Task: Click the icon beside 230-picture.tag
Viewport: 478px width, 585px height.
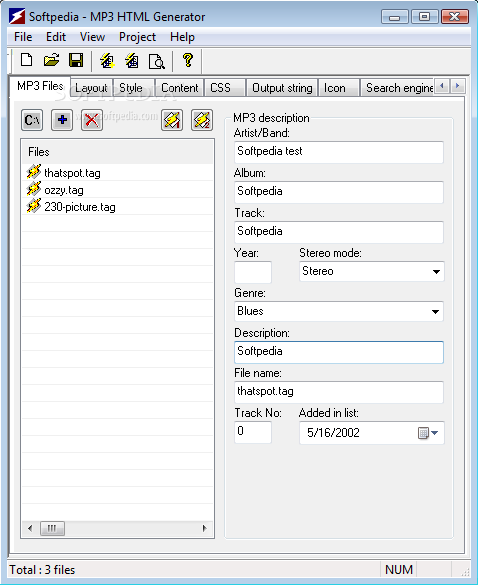Action: click(x=34, y=206)
